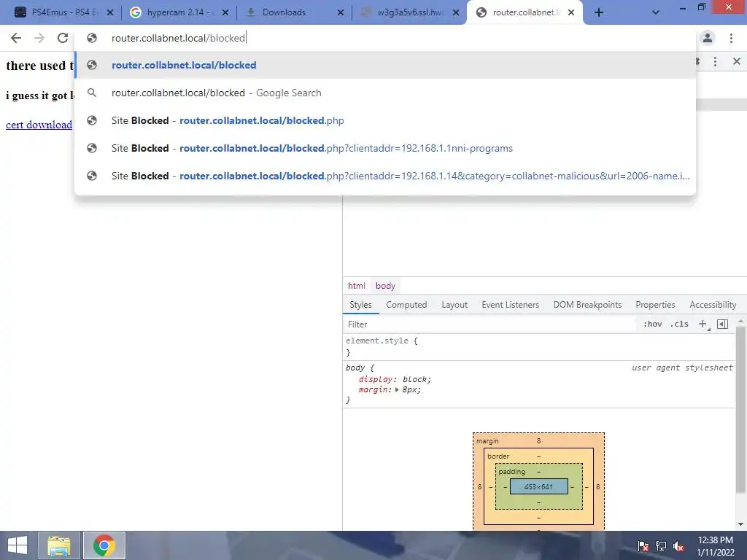Choose the Google Search suggestion
The width and height of the screenshot is (747, 560).
(385, 93)
